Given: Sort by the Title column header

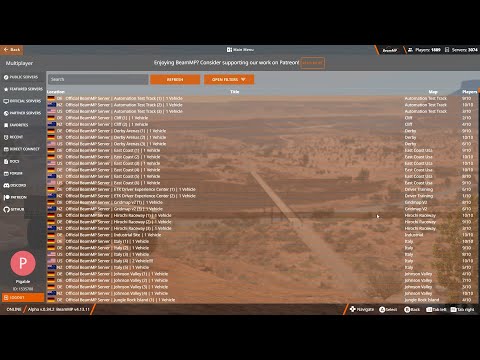Looking at the screenshot, I should (x=235, y=92).
